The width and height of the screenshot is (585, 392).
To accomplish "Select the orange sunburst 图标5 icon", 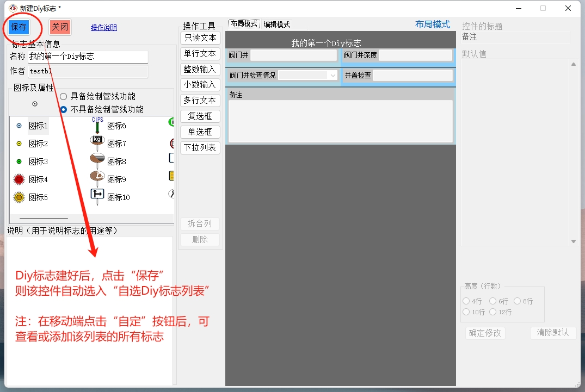I will [x=20, y=197].
